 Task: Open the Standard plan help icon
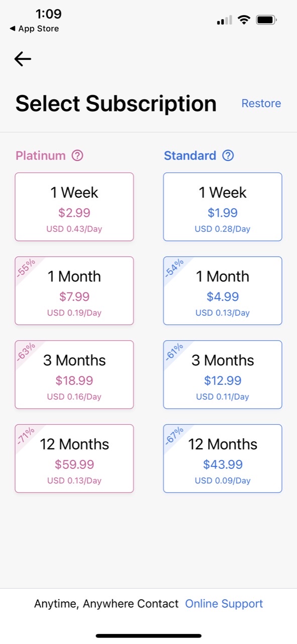pyautogui.click(x=228, y=155)
